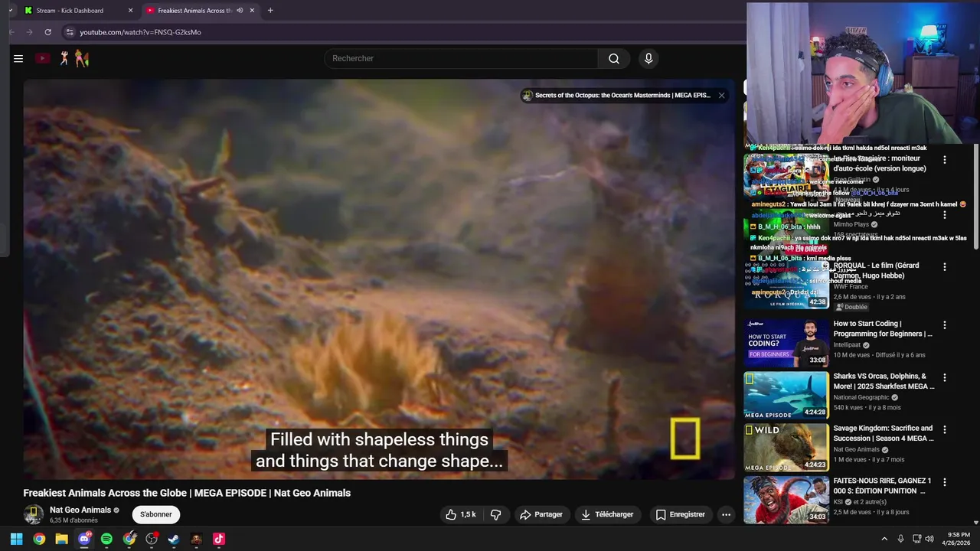Reload the page with browser refresh icon
Viewport: 980px width, 551px height.
pyautogui.click(x=47, y=32)
